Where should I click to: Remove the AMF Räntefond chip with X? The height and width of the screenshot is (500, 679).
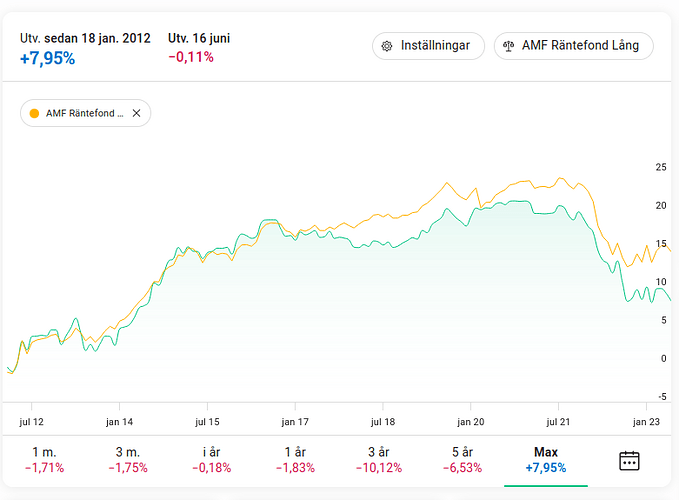pyautogui.click(x=136, y=113)
